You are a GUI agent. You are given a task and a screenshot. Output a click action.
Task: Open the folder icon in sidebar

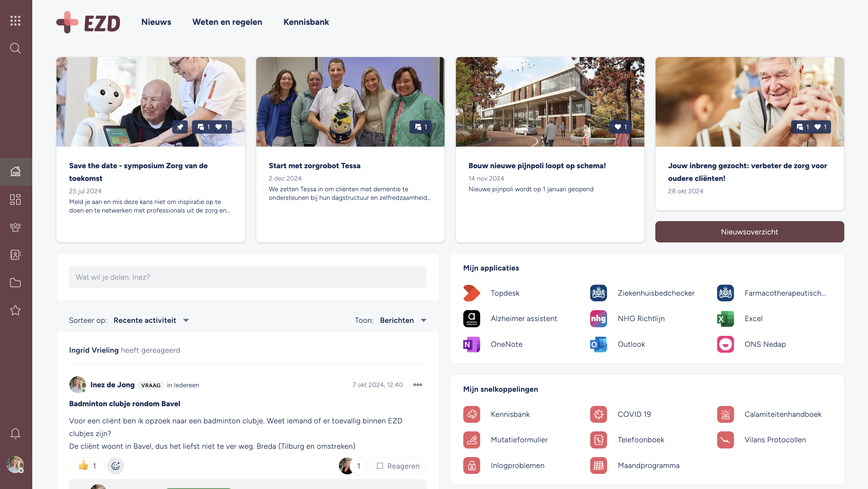(15, 283)
